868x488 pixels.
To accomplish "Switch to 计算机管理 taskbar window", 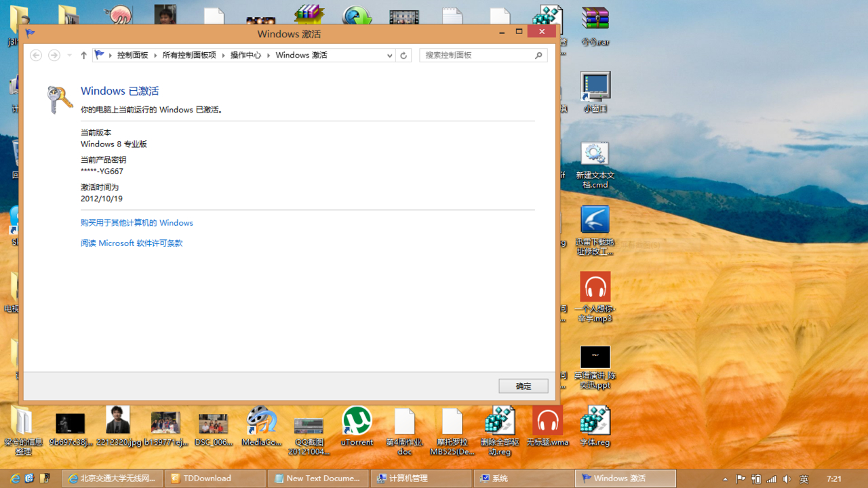I will pos(421,479).
